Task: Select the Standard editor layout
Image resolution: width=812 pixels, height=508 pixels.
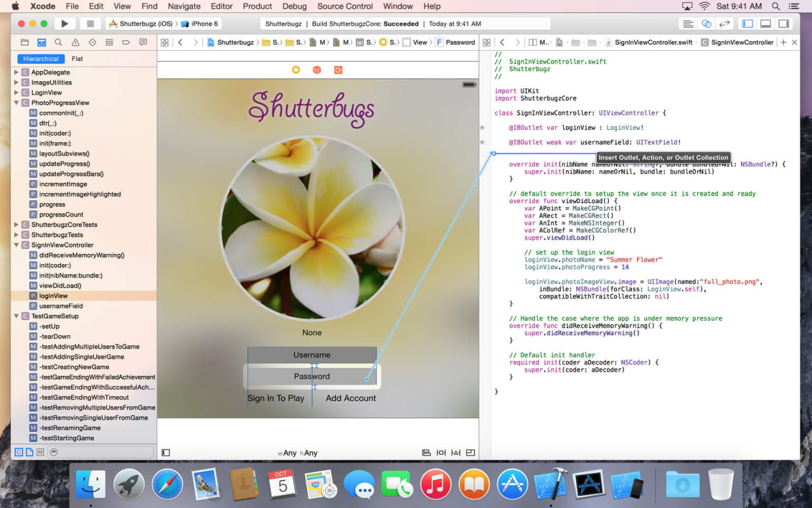Action: [x=688, y=23]
